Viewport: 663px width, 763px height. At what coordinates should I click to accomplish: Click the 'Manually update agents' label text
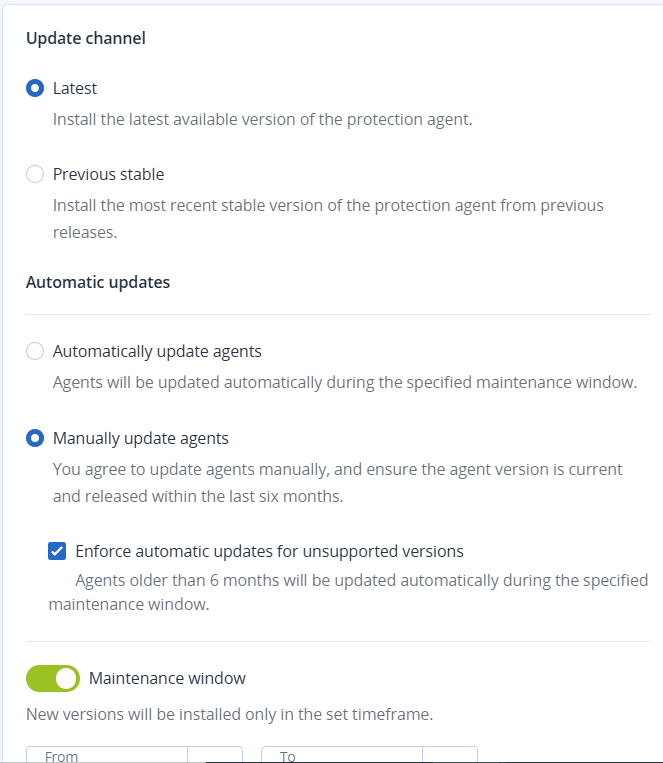140,438
